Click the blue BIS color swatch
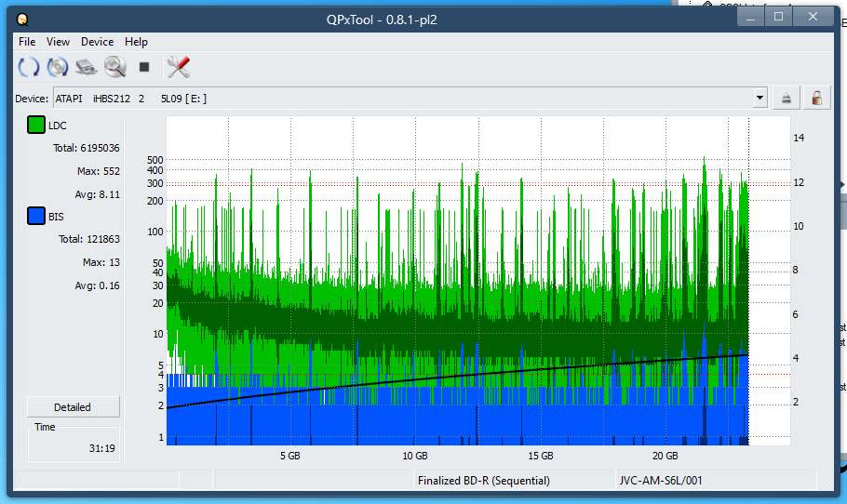The image size is (847, 504). click(36, 217)
